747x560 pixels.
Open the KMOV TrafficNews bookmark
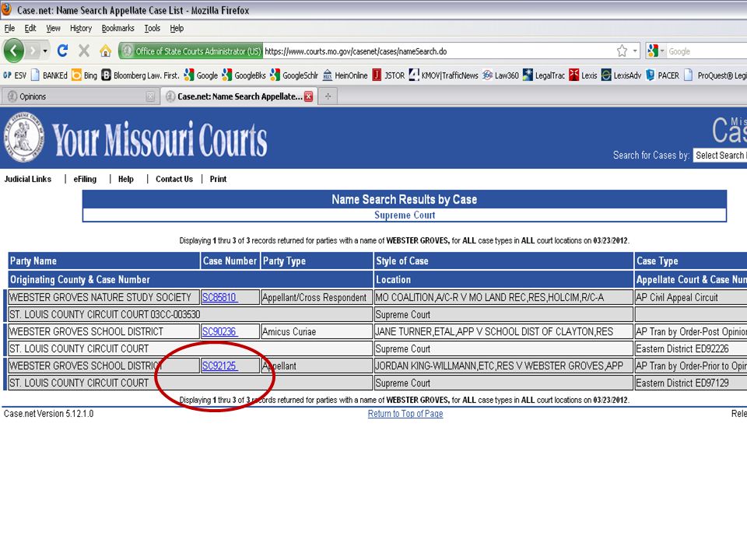(x=444, y=75)
